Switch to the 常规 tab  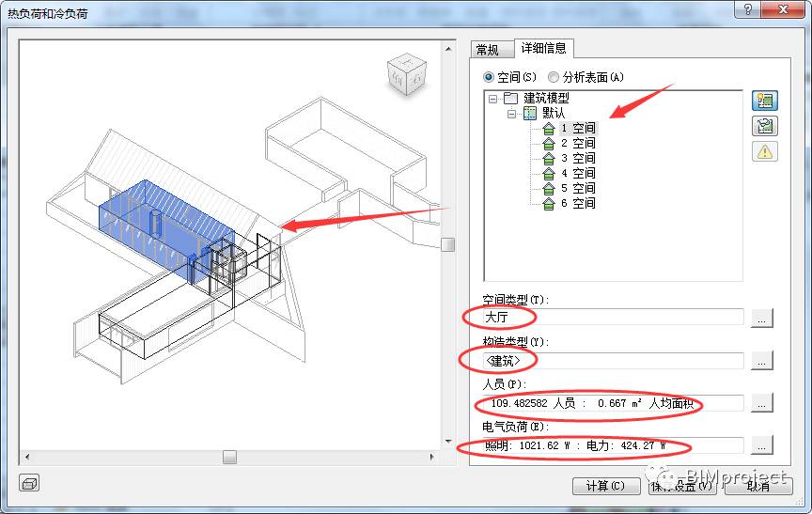492,50
